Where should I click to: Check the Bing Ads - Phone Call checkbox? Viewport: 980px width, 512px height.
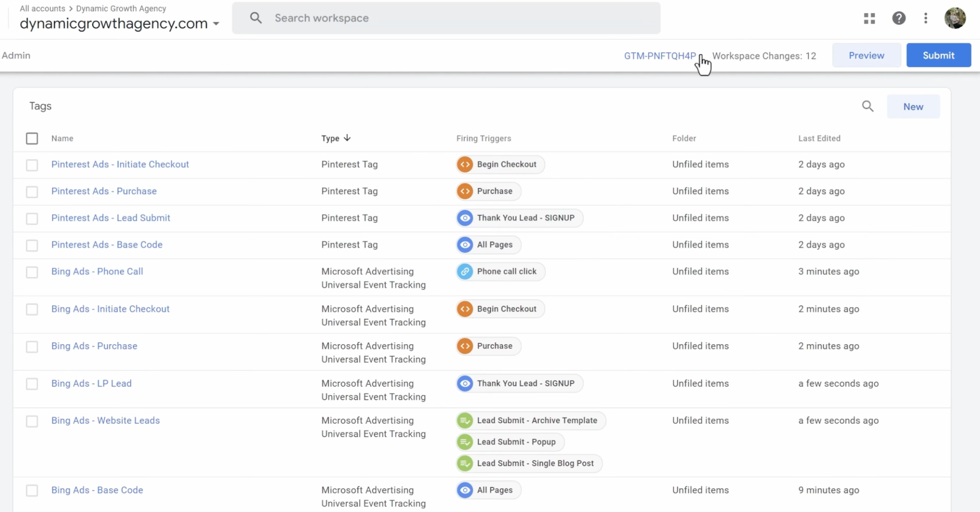(x=32, y=272)
